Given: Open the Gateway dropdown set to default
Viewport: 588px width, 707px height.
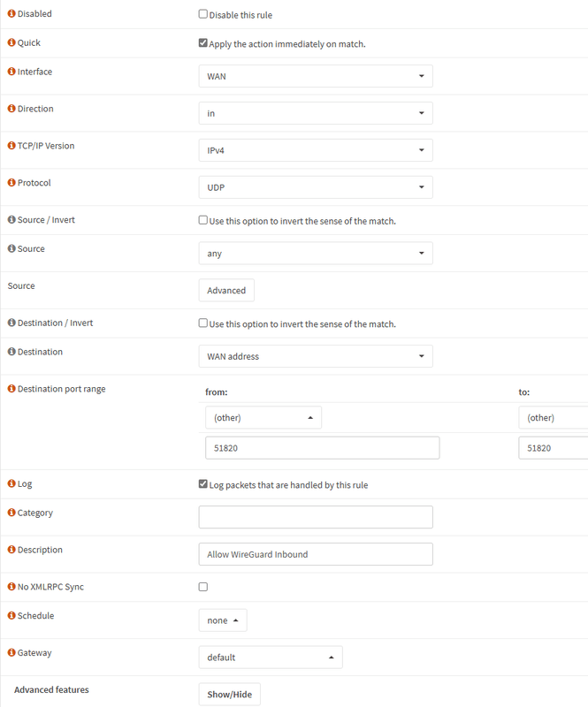Looking at the screenshot, I should [x=270, y=658].
